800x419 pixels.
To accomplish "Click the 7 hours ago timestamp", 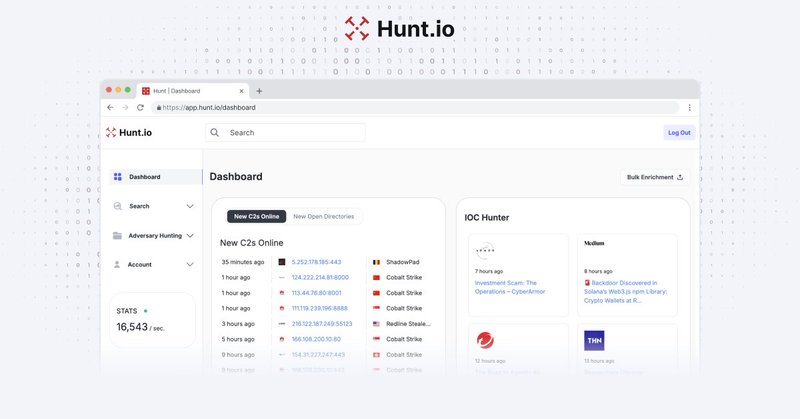I will click(x=489, y=272).
